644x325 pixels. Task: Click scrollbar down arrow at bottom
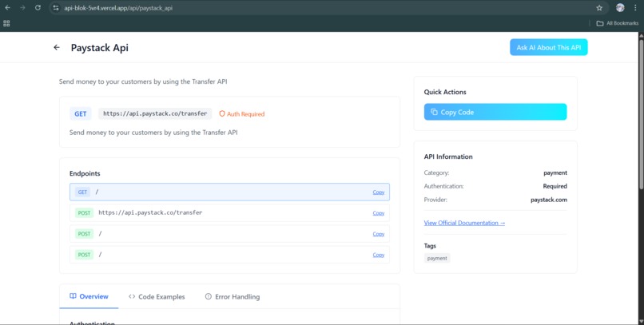pos(641,321)
